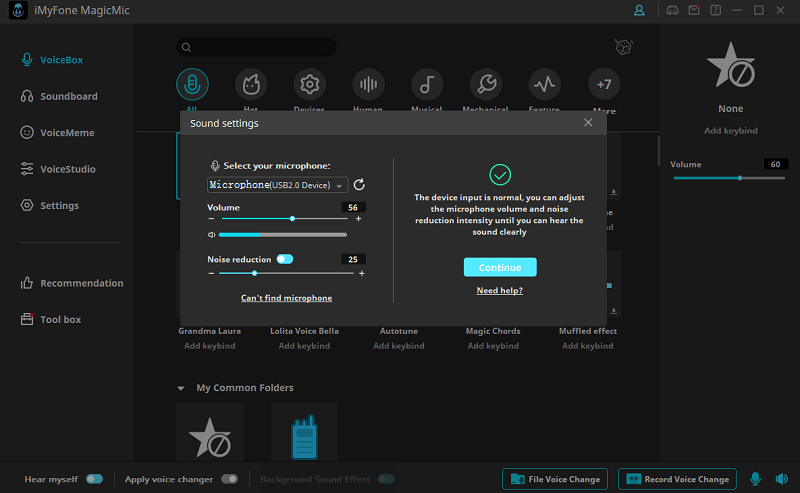This screenshot has height=493, width=800.
Task: Open the user account icon
Action: (639, 10)
